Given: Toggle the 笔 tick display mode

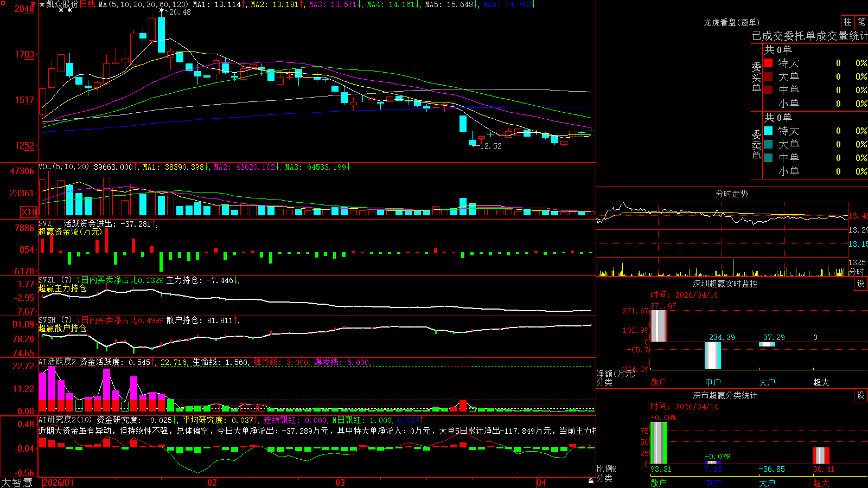Looking at the screenshot, I should pyautogui.click(x=861, y=22).
